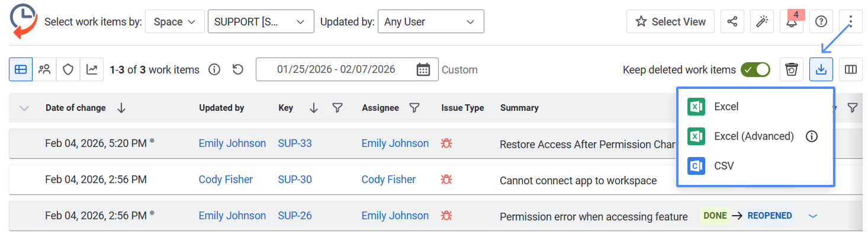Open issue SUP-33 link
This screenshot has height=240, width=868.
[x=295, y=143]
